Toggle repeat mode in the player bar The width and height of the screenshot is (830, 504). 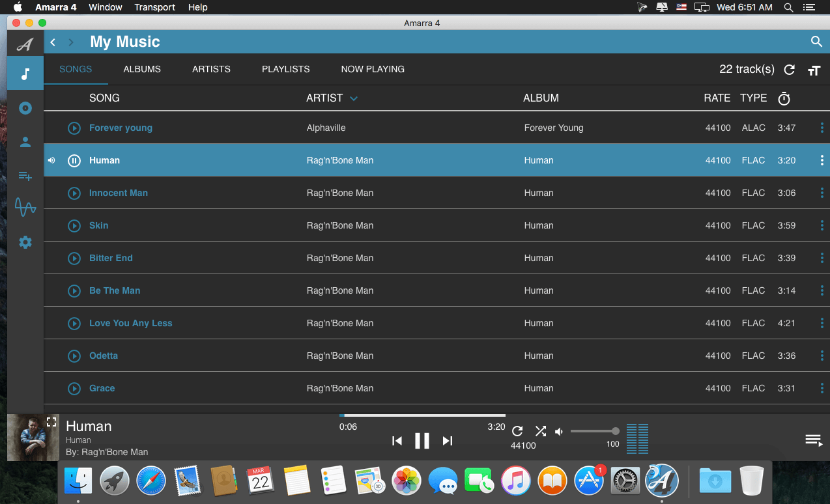517,431
